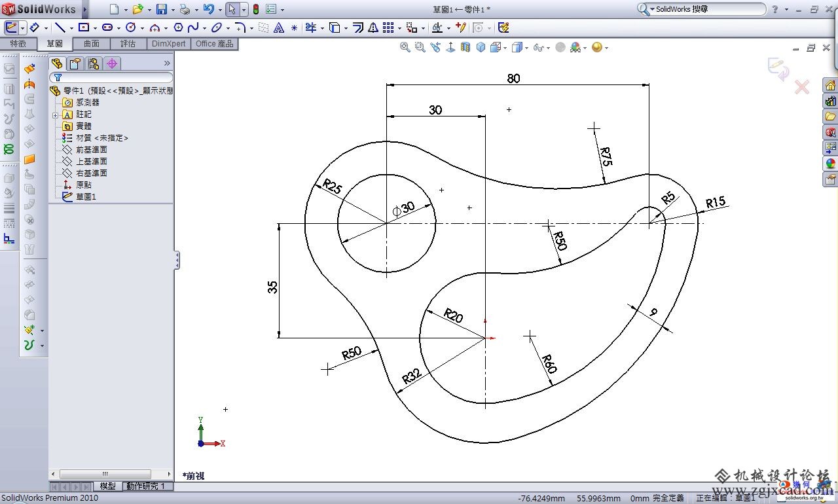Click the feature tree horizontal scrollbar
The width and height of the screenshot is (838, 504).
(105, 474)
